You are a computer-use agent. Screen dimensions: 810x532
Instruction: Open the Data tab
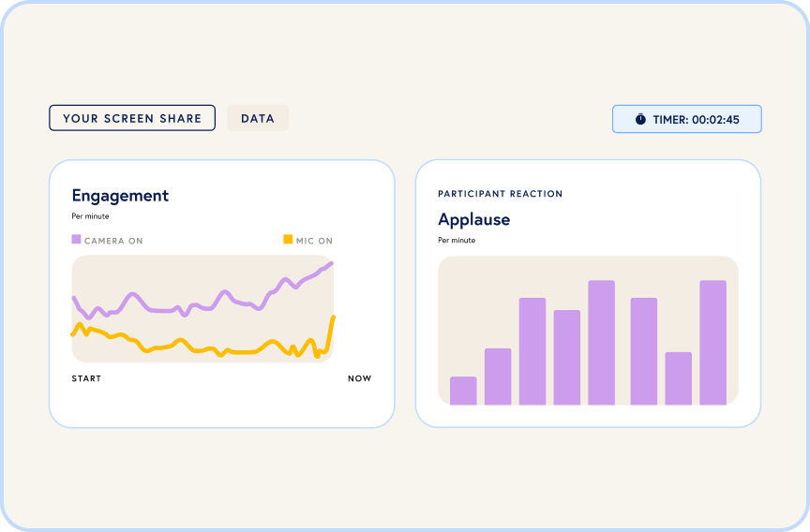tap(258, 118)
